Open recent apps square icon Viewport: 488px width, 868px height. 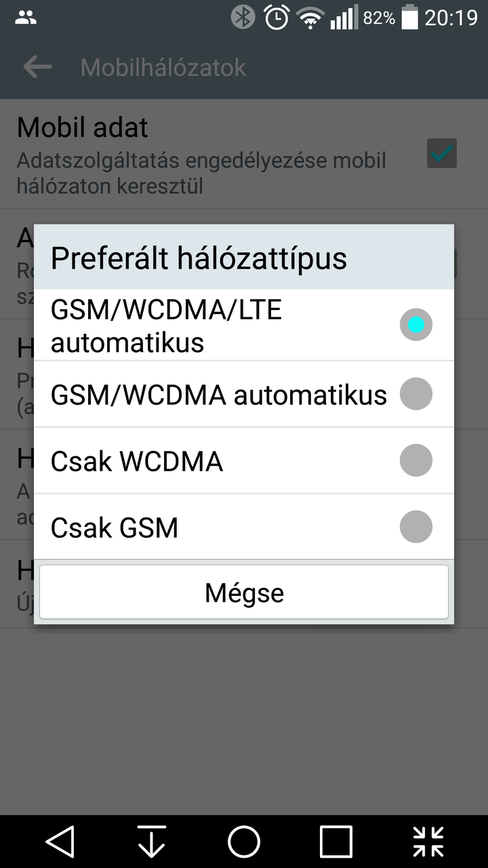point(336,842)
